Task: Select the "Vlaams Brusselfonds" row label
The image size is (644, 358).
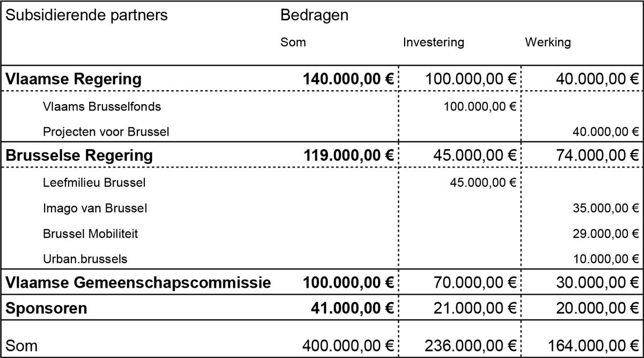Action: (x=101, y=106)
